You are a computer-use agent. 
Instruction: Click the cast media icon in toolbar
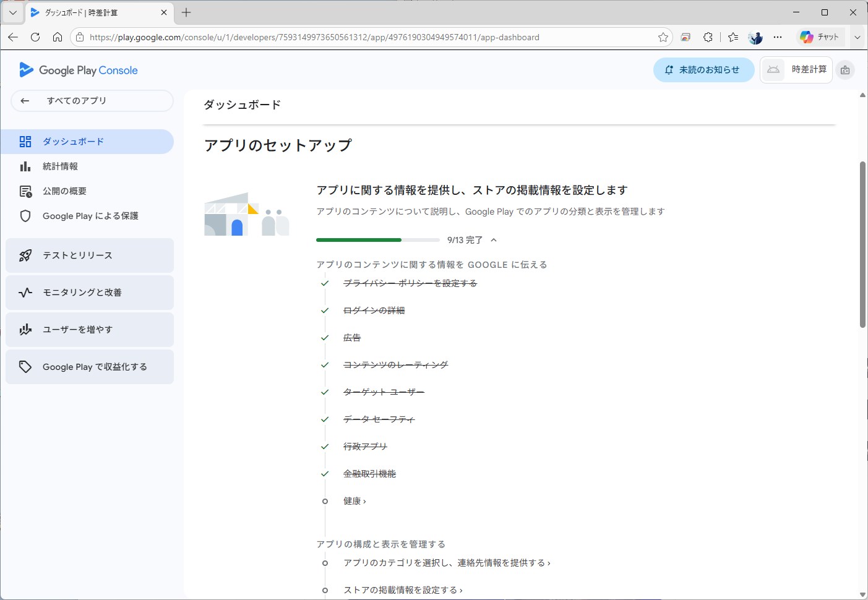pos(685,37)
